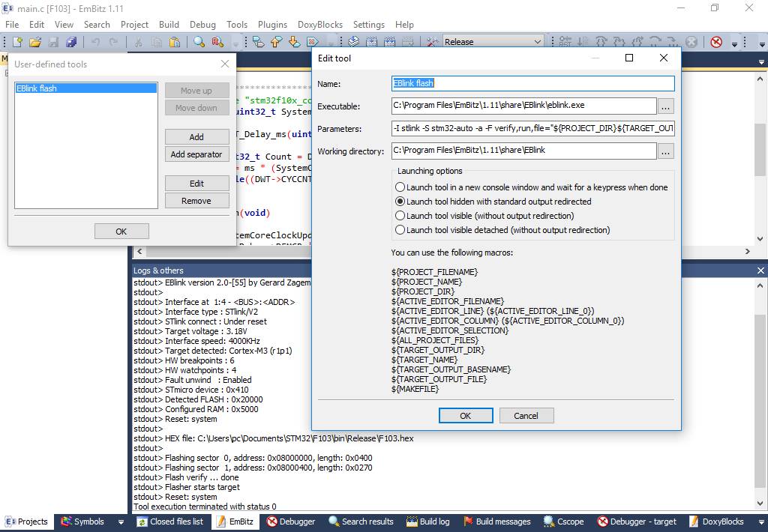Click OK in User-defined tools window

(x=121, y=232)
